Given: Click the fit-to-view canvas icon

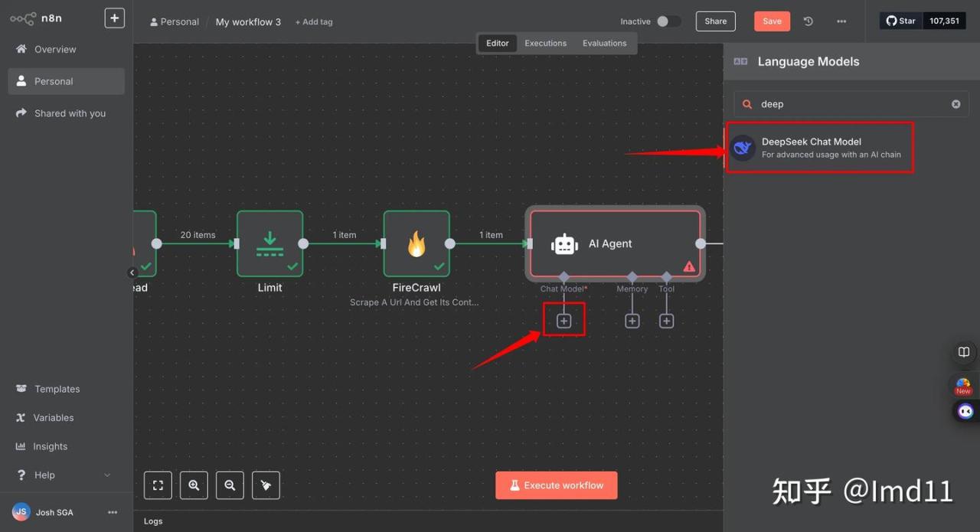Looking at the screenshot, I should (x=158, y=485).
